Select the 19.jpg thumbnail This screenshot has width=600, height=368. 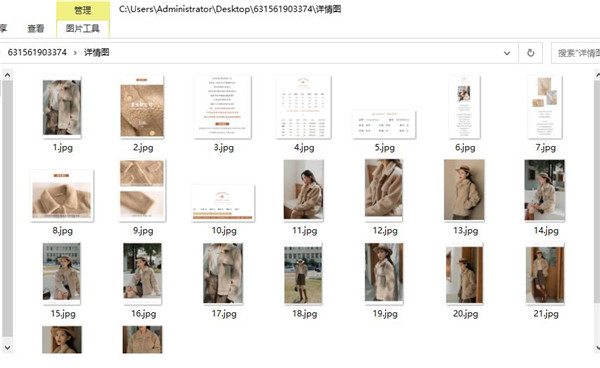[x=384, y=274]
